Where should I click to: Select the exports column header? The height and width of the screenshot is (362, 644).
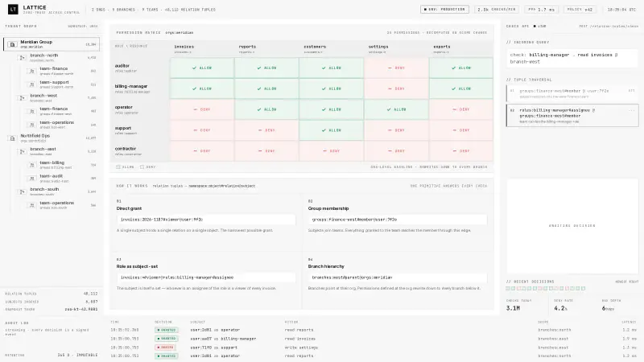click(461, 49)
